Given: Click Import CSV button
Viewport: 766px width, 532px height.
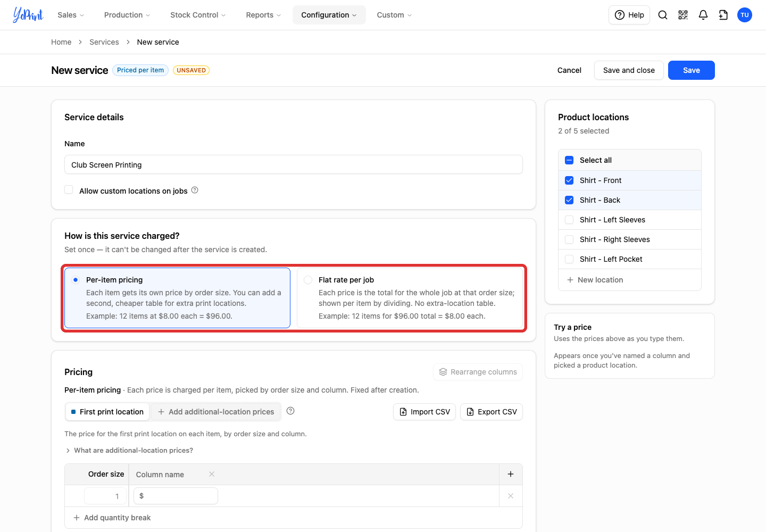Looking at the screenshot, I should [x=424, y=412].
